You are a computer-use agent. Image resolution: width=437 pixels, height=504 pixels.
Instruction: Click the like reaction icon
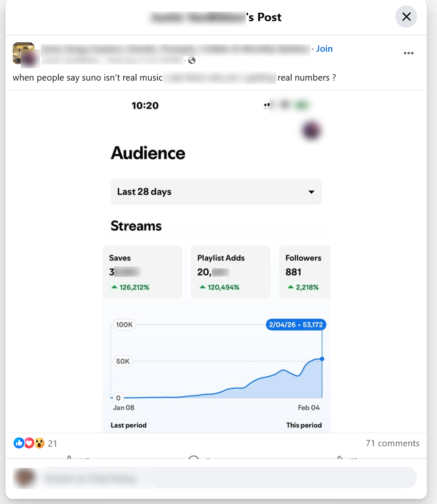(19, 443)
